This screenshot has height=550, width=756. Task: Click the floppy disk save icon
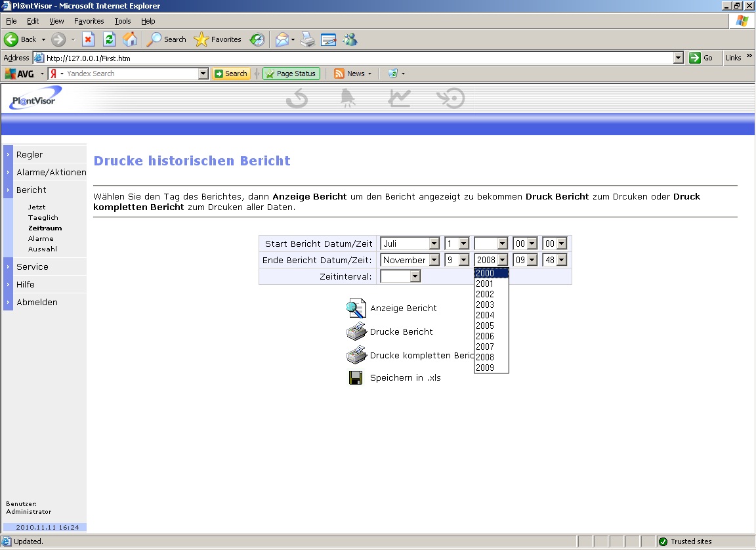point(356,378)
